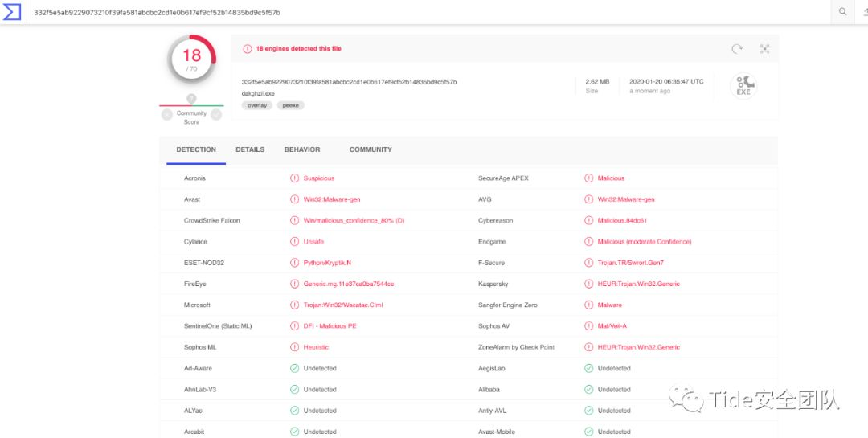Switch to the Behavior tab

(302, 149)
